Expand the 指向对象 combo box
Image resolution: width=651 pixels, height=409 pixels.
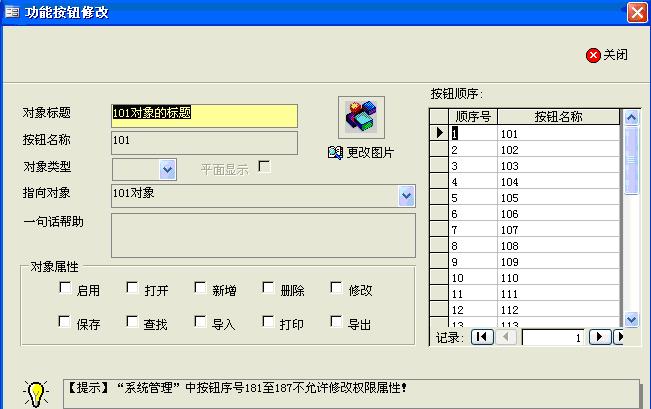coord(406,195)
